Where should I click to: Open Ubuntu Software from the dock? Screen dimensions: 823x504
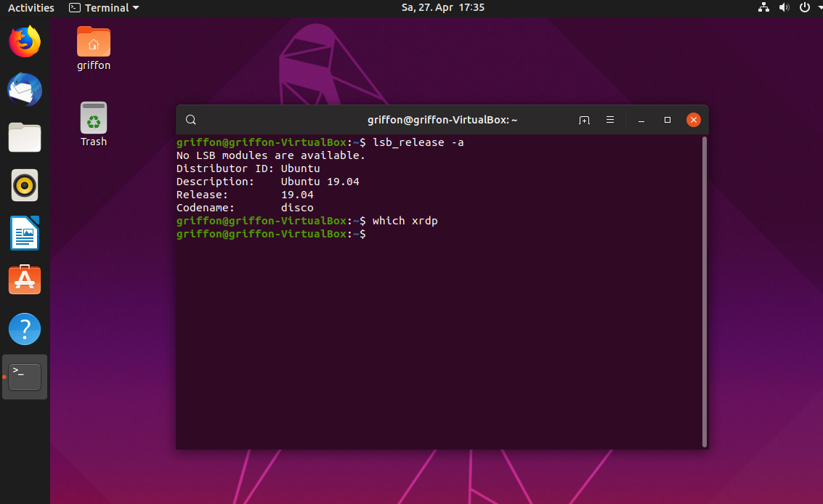click(x=24, y=280)
